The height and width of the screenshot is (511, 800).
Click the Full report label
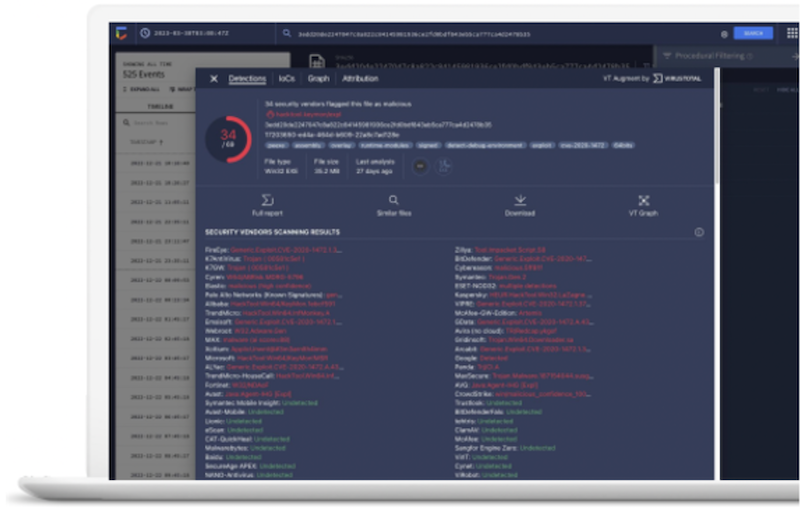[267, 213]
